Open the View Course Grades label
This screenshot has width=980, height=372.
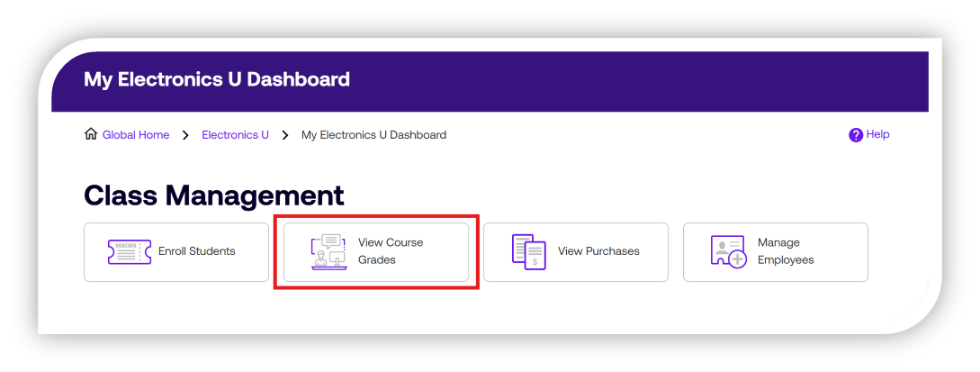tap(390, 251)
